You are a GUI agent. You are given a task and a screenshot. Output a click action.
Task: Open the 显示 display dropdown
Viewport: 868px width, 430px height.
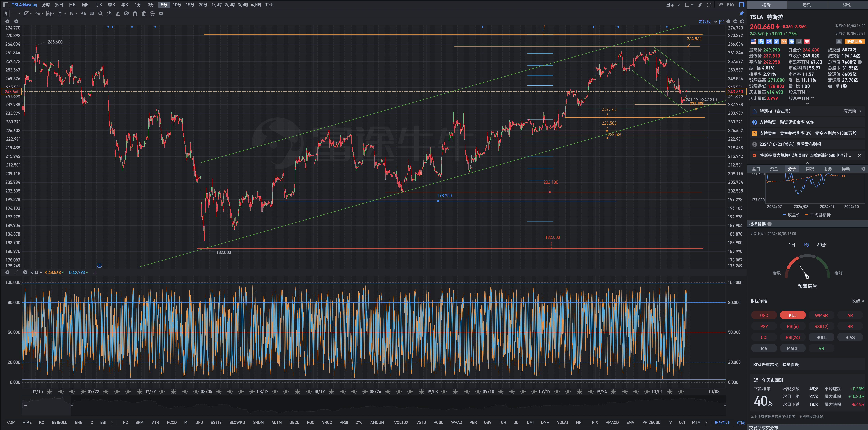tap(673, 5)
